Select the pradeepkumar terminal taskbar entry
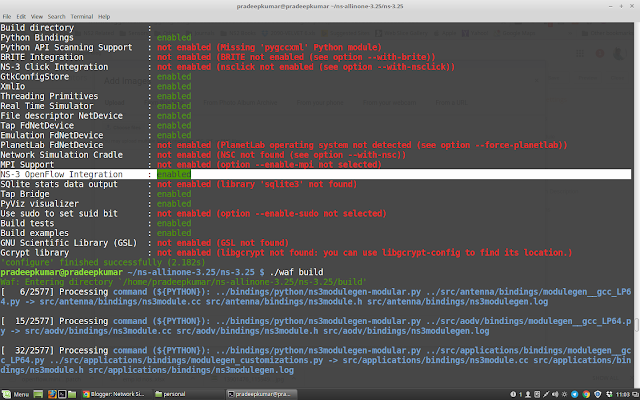Viewport: 640px width, 400px height. [x=261, y=394]
